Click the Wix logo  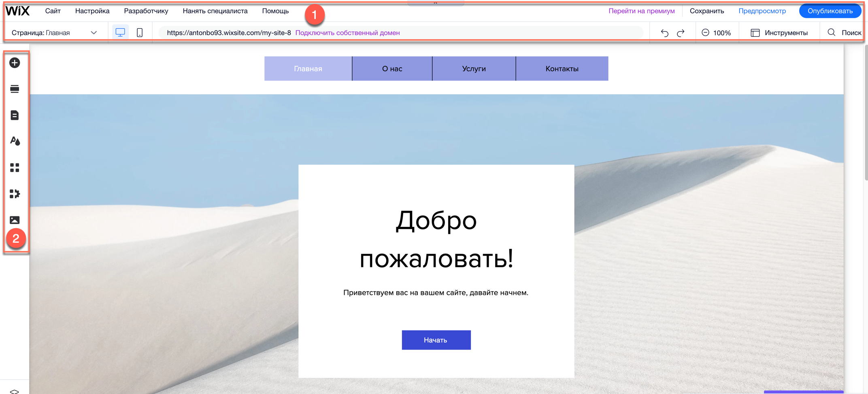18,11
